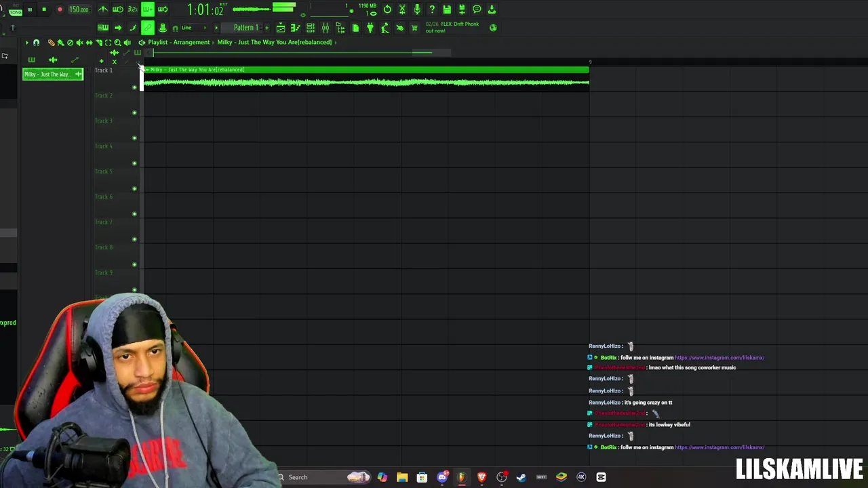
Task: Click the arrow icon next to keyboard toggle
Action: click(118, 28)
